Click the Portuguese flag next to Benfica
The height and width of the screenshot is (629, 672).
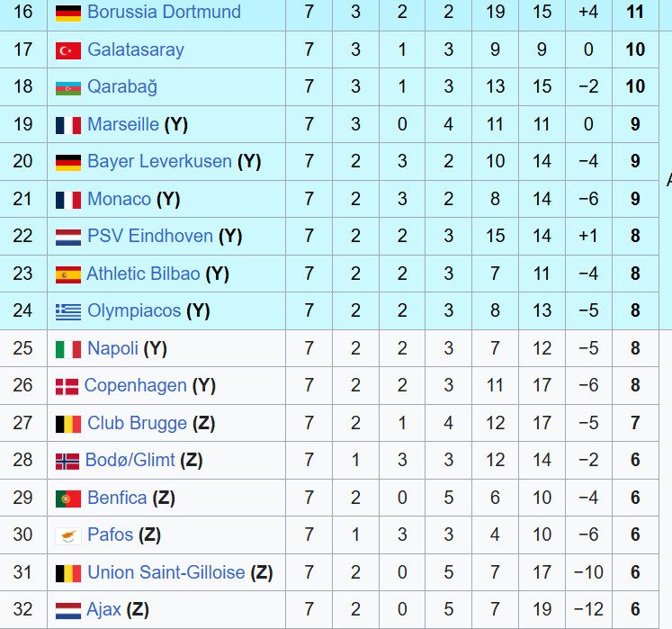(67, 499)
